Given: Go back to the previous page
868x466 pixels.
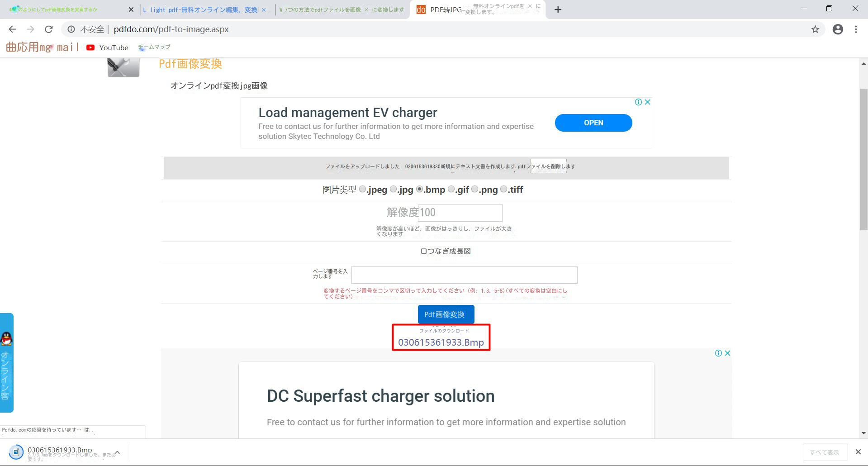Looking at the screenshot, I should click(12, 29).
